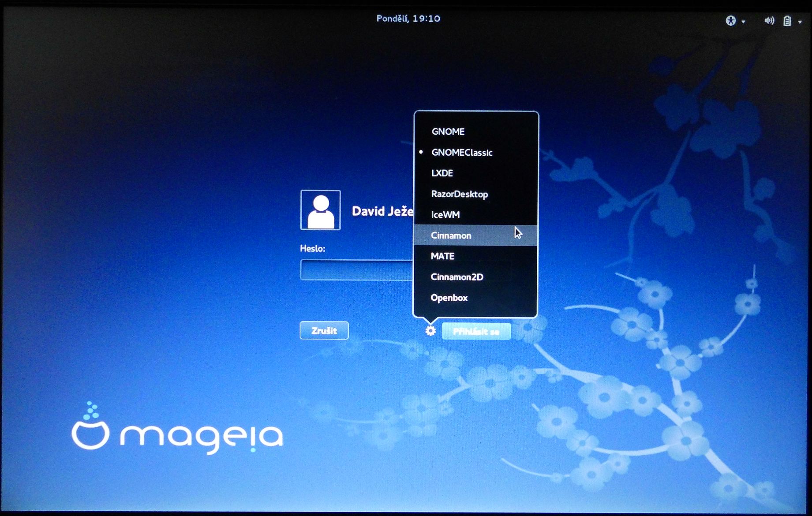
Task: Click the David Ježek user avatar
Action: (x=321, y=210)
